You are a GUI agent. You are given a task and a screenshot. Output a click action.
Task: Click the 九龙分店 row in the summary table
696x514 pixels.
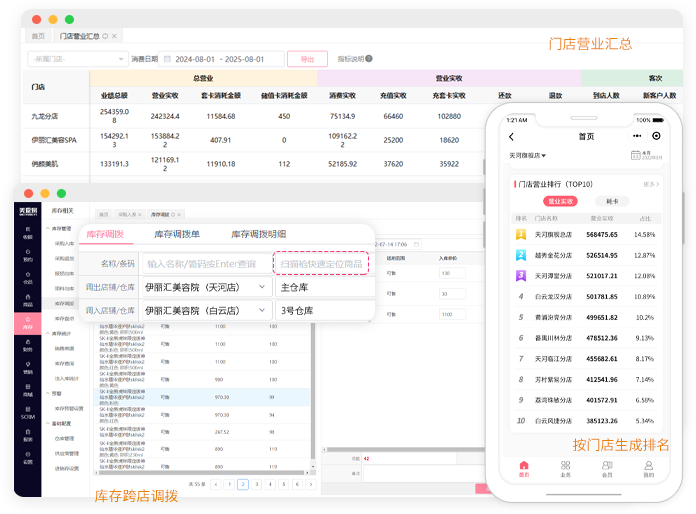pos(253,116)
